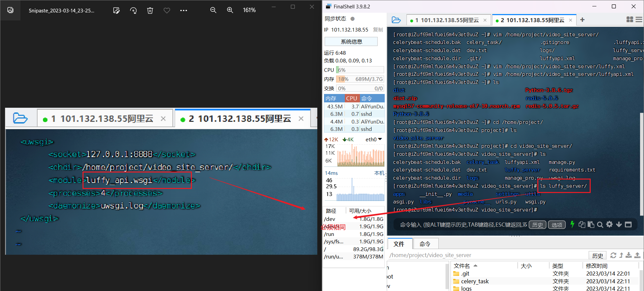
Task: Click the 本机 link beside latency graph
Action: (379, 173)
